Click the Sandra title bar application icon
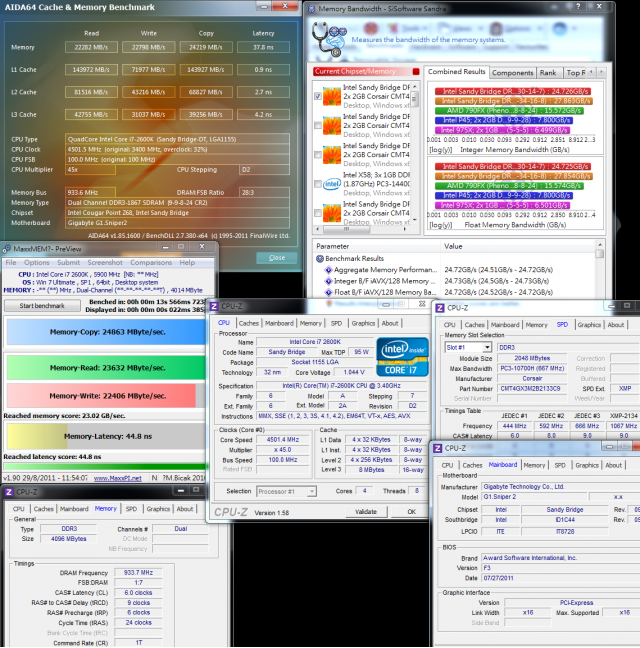Screen dimensions: 640x648 pos(312,9)
